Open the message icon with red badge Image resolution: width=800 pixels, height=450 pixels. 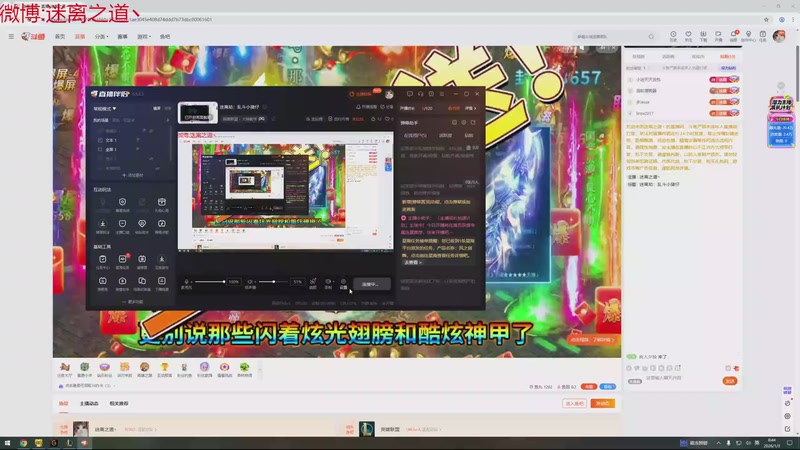pos(734,36)
